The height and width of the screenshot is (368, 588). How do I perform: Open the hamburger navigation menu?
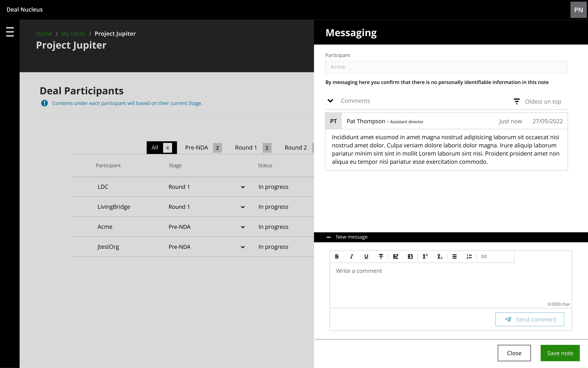[x=10, y=32]
